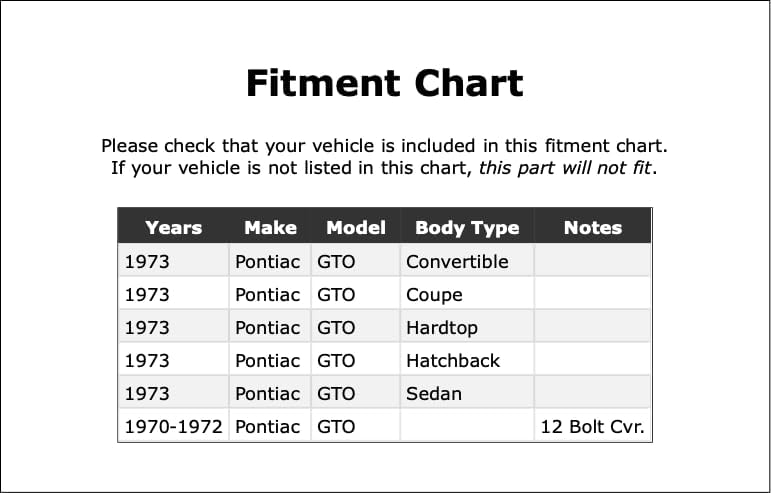Viewport: 771px width, 493px height.
Task: Select the Make column header
Action: (270, 228)
